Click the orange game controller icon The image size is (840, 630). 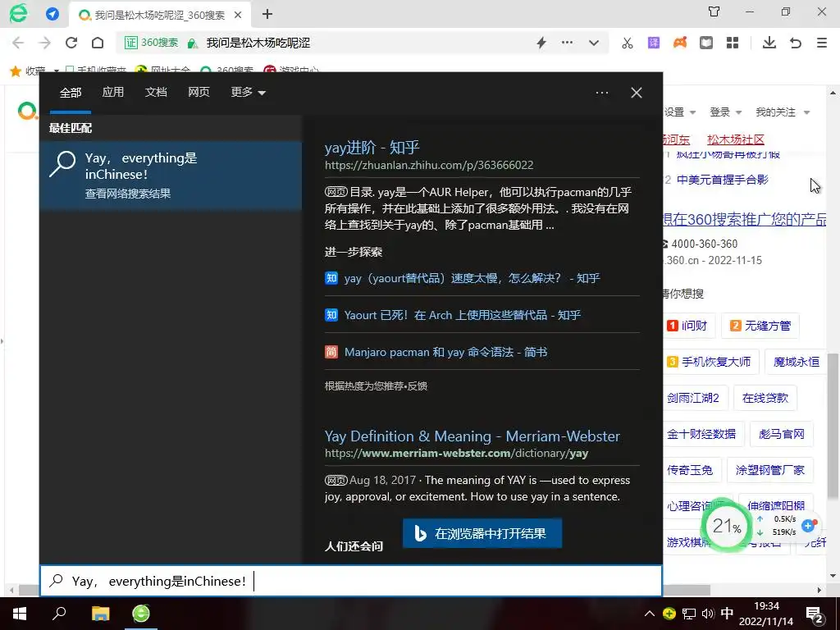click(680, 43)
